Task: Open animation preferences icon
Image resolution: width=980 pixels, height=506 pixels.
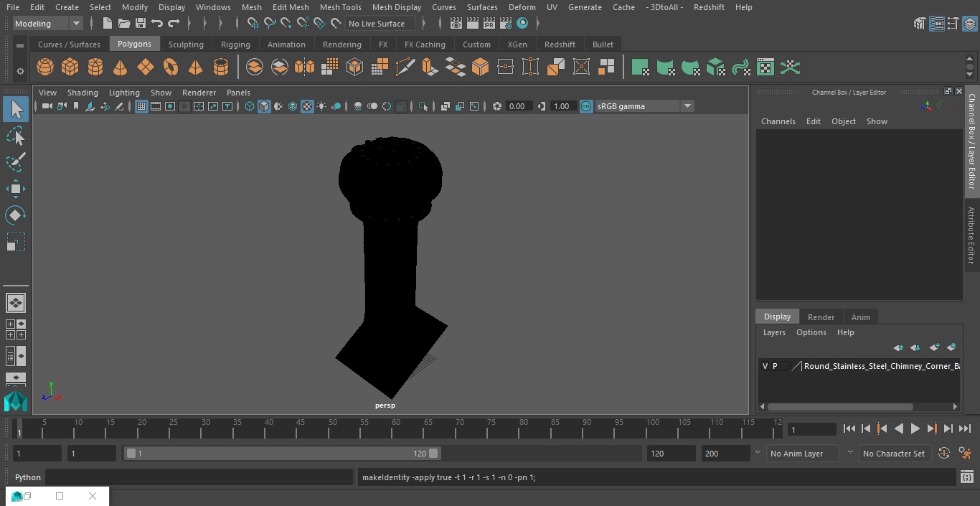Action: (966, 454)
